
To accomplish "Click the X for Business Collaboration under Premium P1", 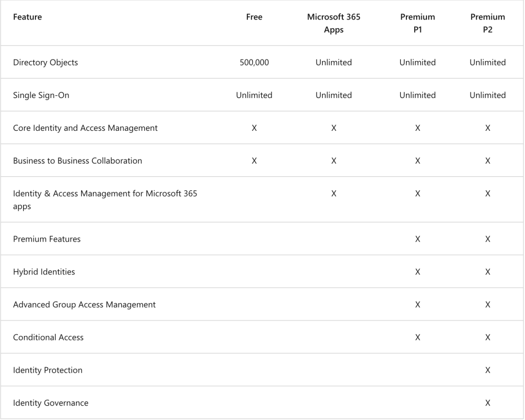I will point(418,161).
